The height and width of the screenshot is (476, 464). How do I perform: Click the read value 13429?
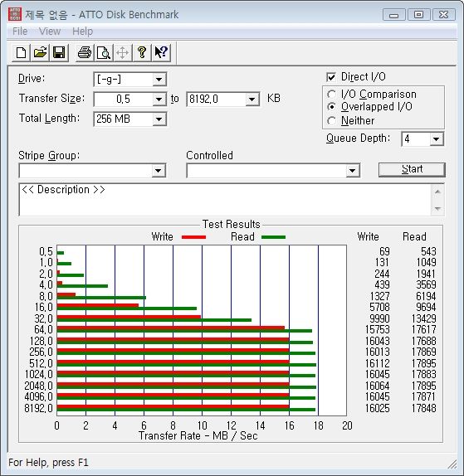point(423,318)
